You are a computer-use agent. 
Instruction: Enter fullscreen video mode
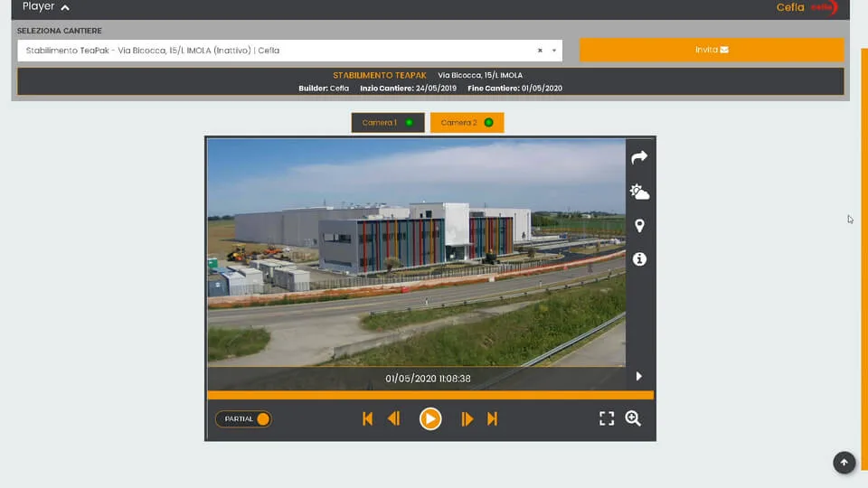[607, 418]
